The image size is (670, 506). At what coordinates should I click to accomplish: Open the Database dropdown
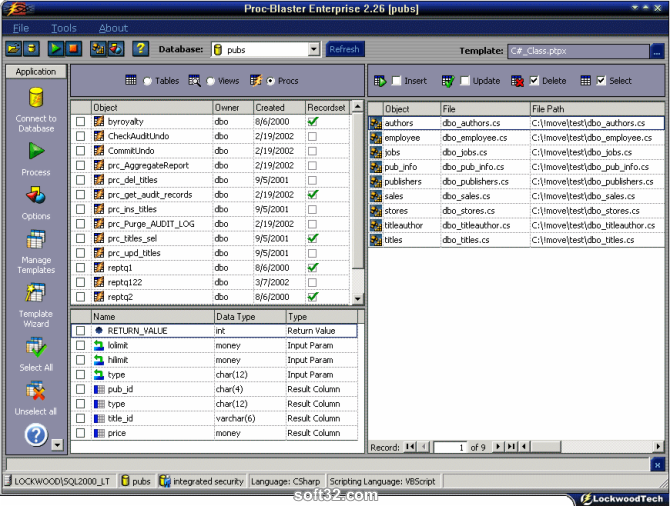[x=314, y=49]
